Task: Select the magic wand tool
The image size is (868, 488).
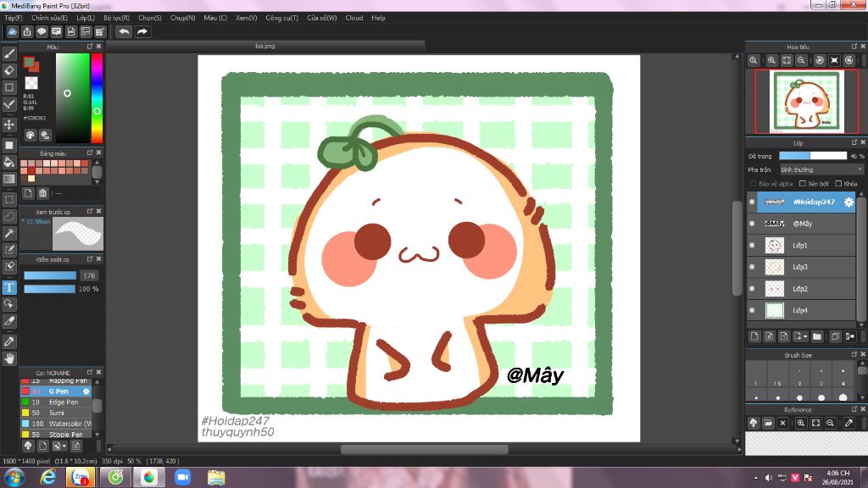Action: pos(8,233)
